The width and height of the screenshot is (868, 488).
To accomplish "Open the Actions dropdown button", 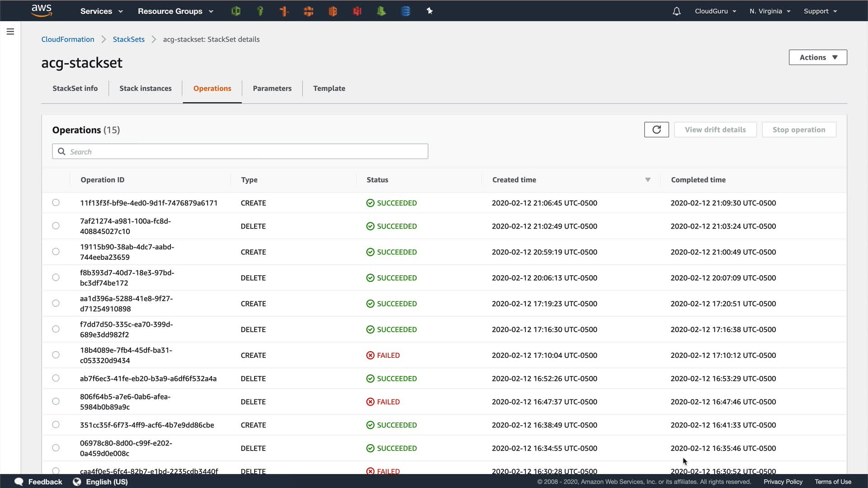I will coord(818,57).
